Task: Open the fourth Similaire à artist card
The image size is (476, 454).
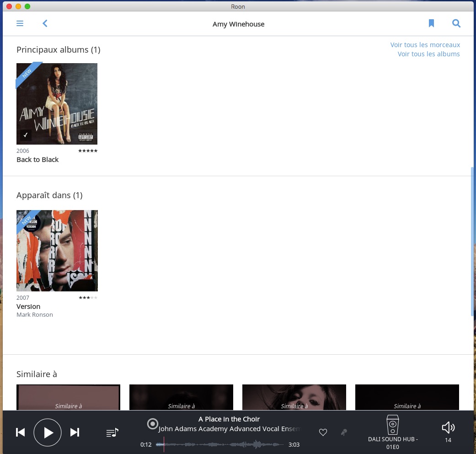Action: [x=407, y=397]
